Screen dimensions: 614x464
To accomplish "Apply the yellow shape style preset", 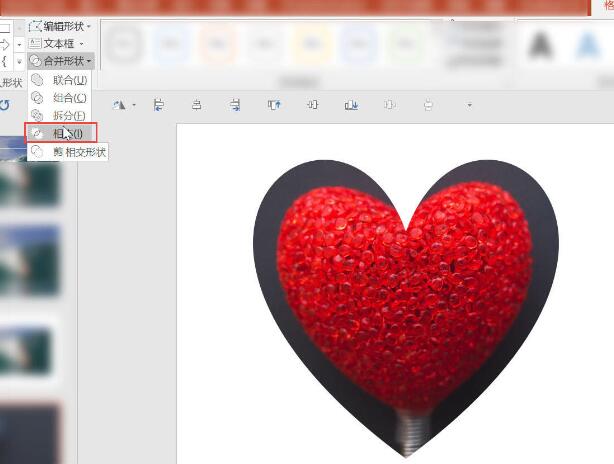I will (311, 44).
